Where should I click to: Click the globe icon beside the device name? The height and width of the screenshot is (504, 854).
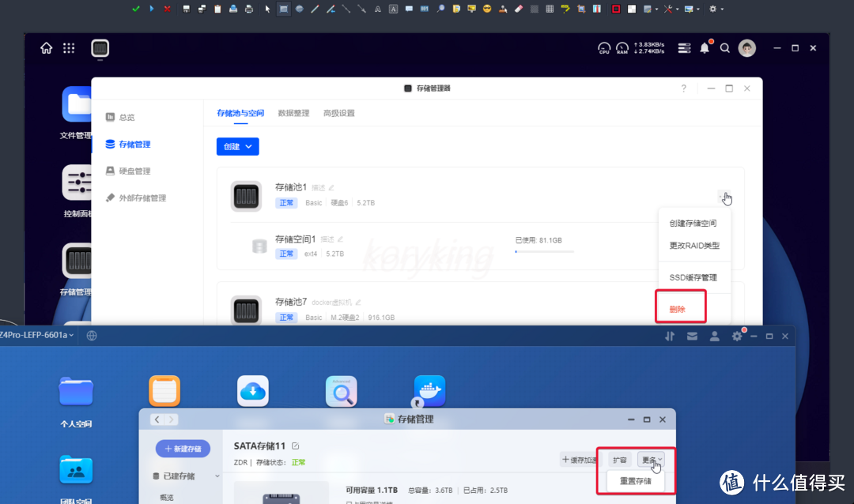[91, 335]
